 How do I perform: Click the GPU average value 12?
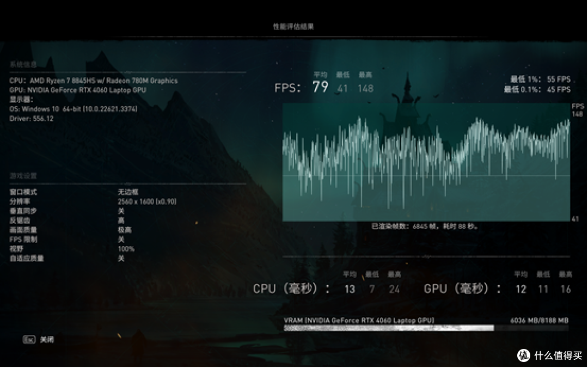click(521, 289)
